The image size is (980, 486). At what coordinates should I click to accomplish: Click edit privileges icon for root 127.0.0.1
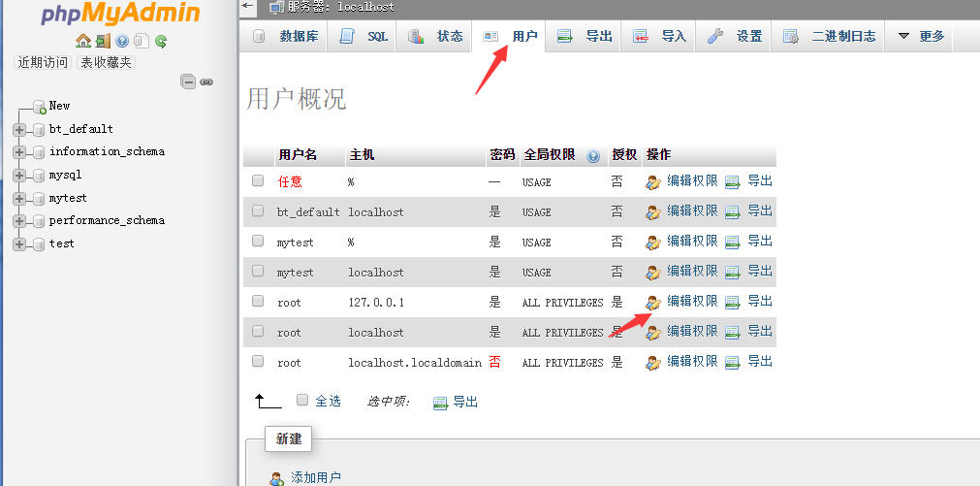[x=653, y=303]
